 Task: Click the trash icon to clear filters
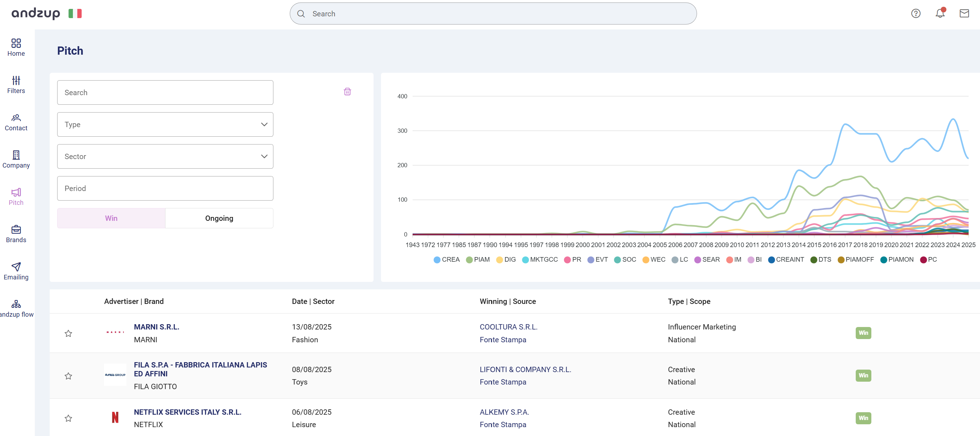(347, 92)
